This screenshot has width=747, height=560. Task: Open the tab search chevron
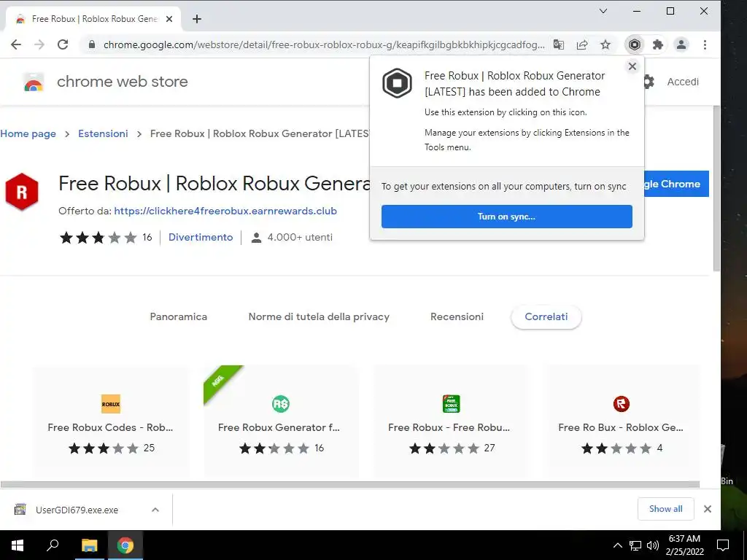point(603,11)
